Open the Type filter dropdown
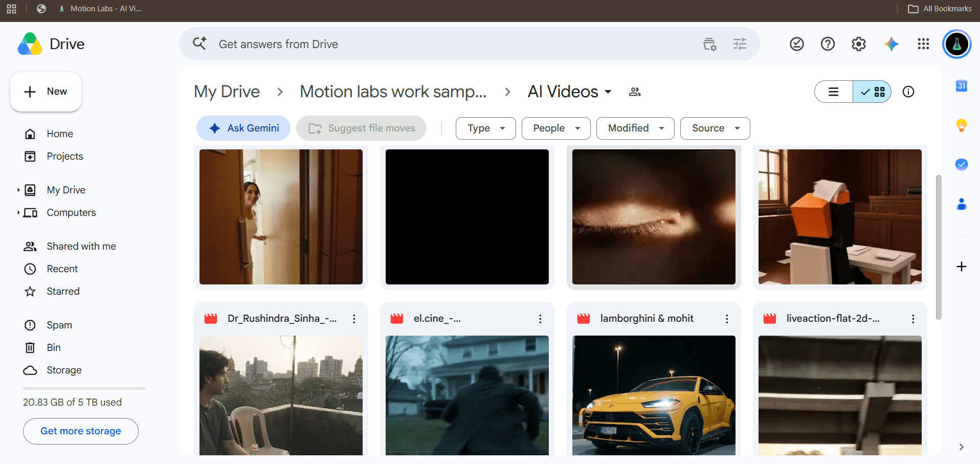Viewport: 980px width, 464px height. (x=485, y=128)
